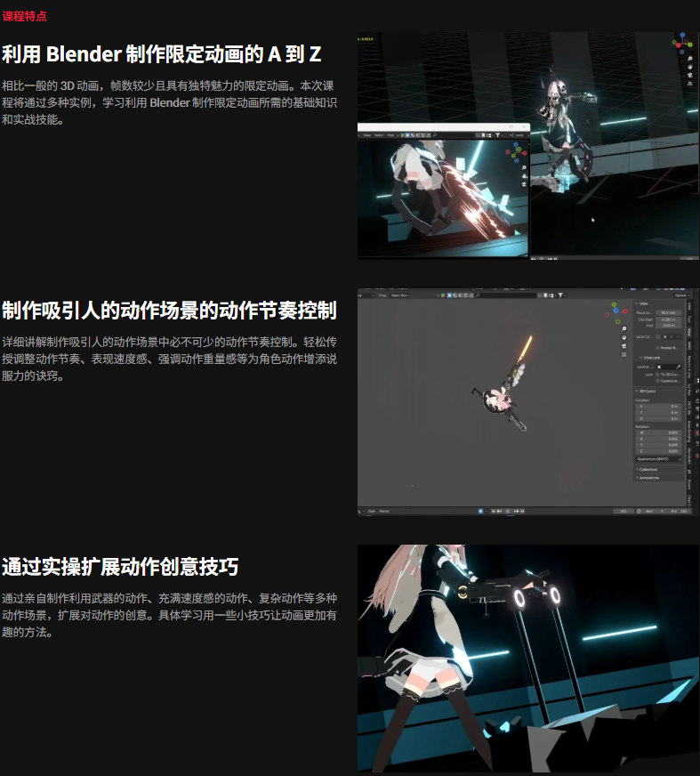Click the perspective/orthographic grid icon in gray viewport
700x776 pixels.
[x=624, y=354]
